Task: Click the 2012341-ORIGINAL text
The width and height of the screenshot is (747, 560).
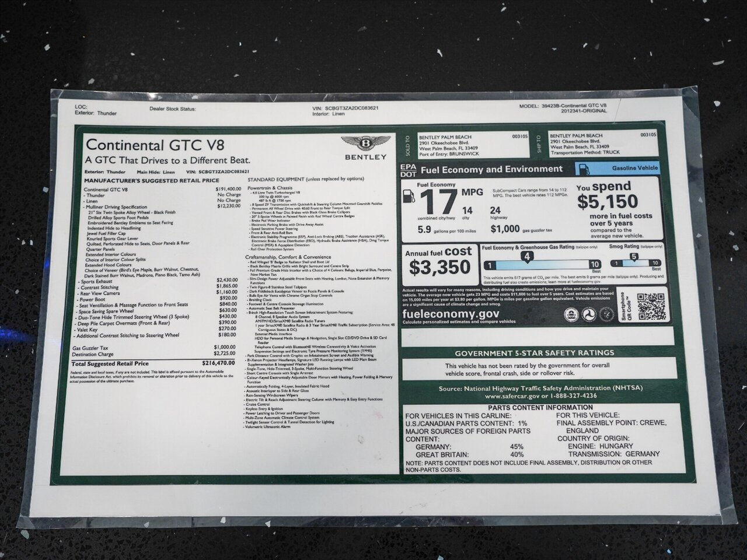Action: [x=584, y=111]
